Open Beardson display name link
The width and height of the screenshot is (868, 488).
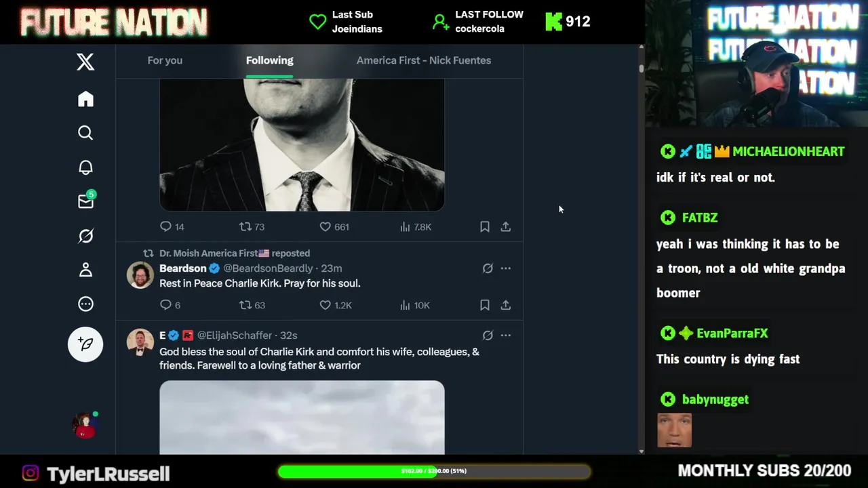point(182,268)
